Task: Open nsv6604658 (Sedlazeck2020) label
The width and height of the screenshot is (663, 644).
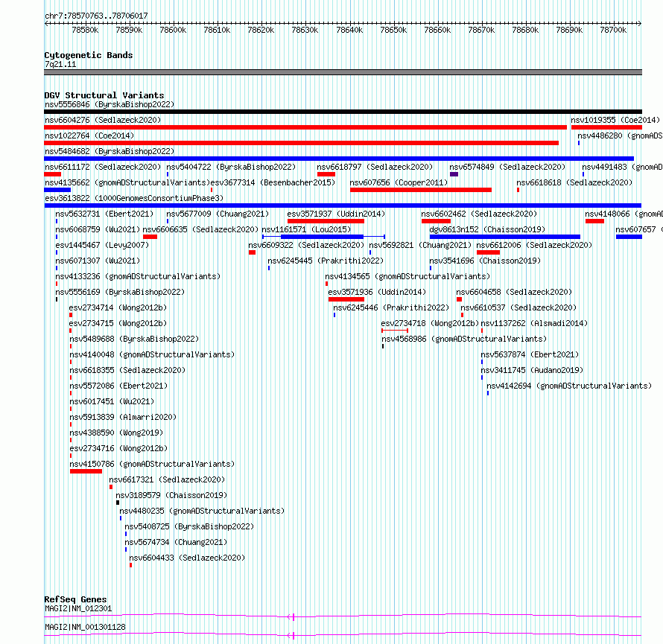Action: click(514, 292)
